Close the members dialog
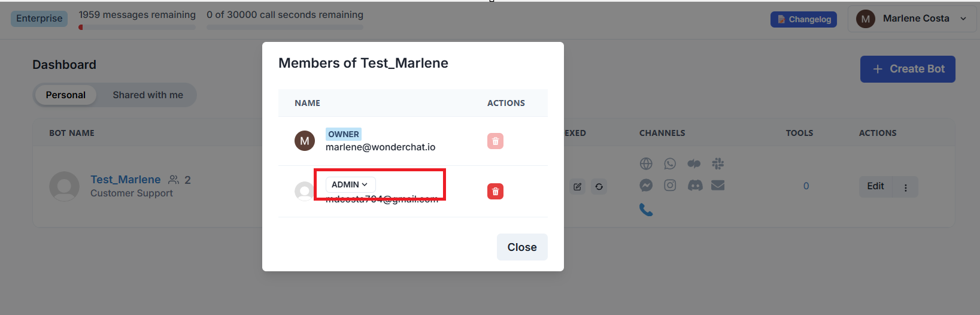Image resolution: width=980 pixels, height=315 pixels. pos(521,247)
